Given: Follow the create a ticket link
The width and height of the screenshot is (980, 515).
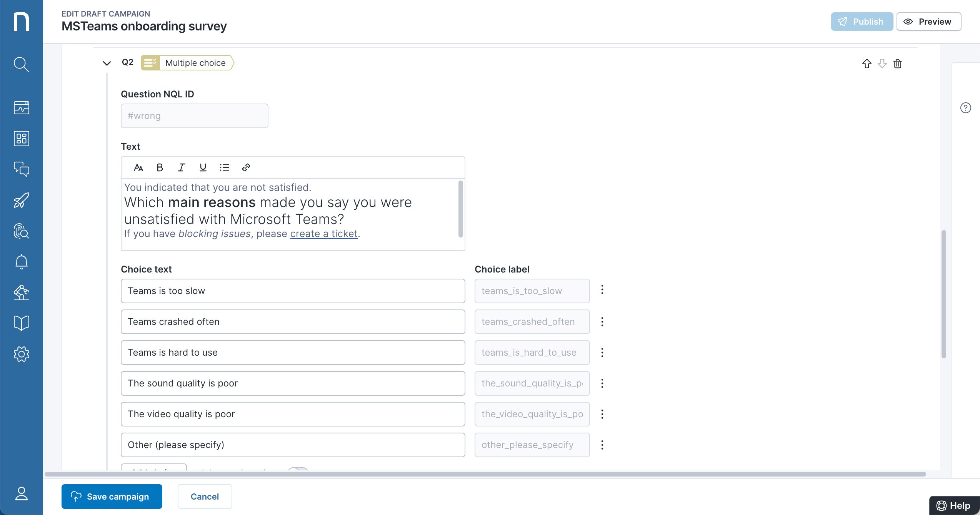Looking at the screenshot, I should [323, 234].
